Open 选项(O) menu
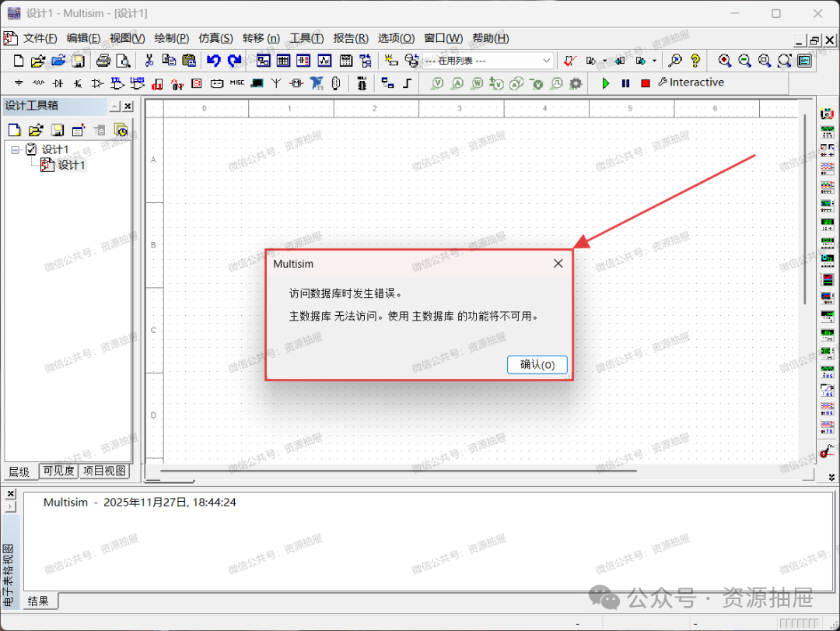This screenshot has height=631, width=840. [396, 39]
